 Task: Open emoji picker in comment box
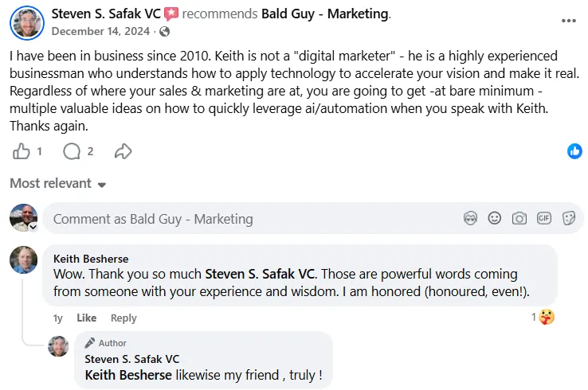tap(495, 218)
